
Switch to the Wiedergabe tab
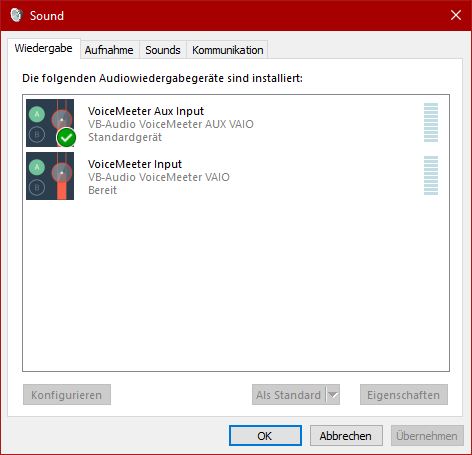pos(44,49)
